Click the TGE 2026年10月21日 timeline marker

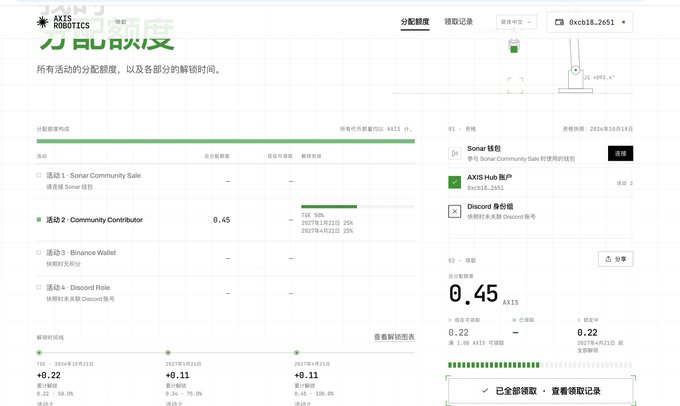click(39, 353)
